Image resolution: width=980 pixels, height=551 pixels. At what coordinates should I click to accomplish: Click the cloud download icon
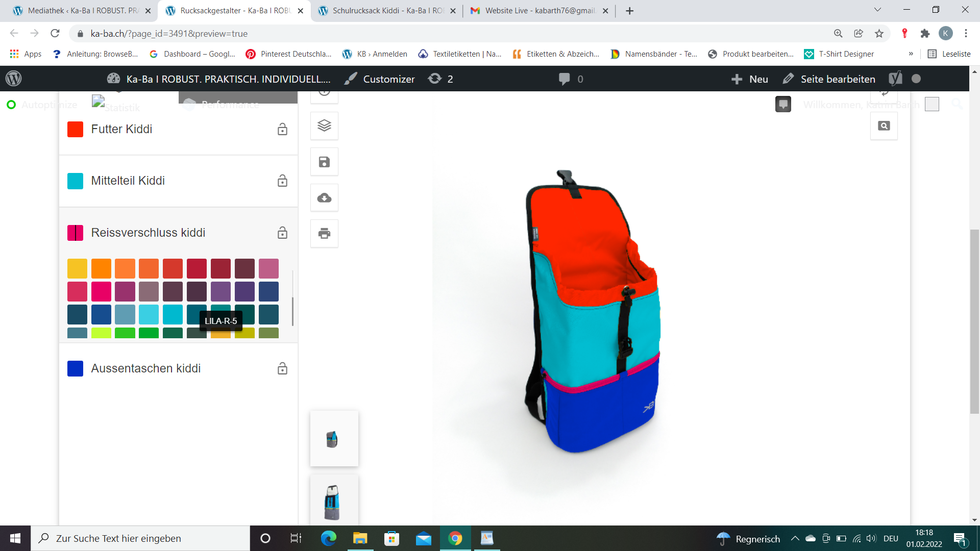[x=324, y=197]
